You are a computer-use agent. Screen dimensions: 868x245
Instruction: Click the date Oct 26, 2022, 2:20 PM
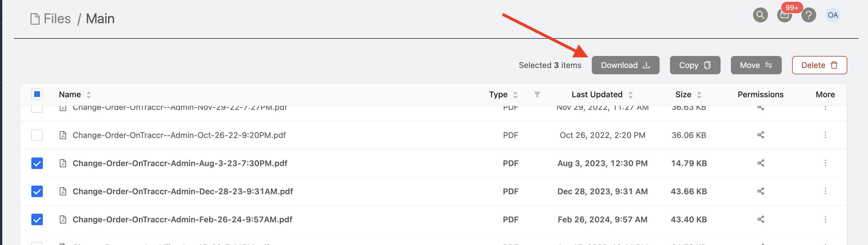tap(602, 135)
